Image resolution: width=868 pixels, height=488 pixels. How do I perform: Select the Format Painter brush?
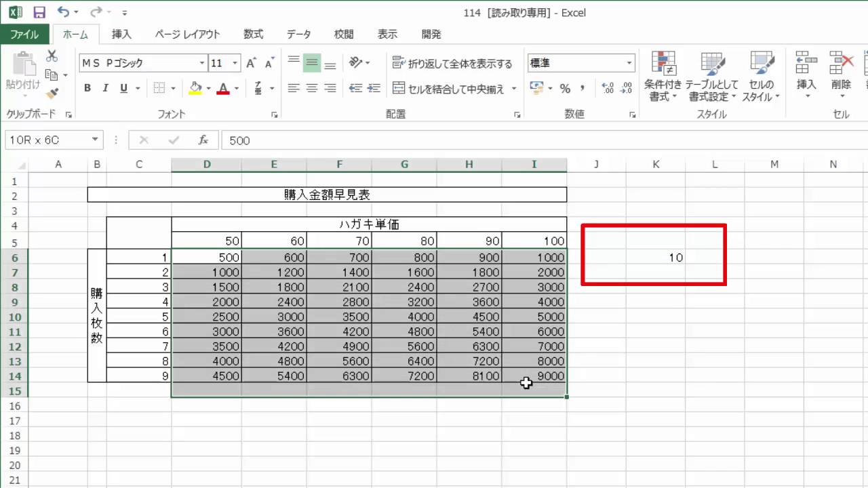click(x=52, y=93)
